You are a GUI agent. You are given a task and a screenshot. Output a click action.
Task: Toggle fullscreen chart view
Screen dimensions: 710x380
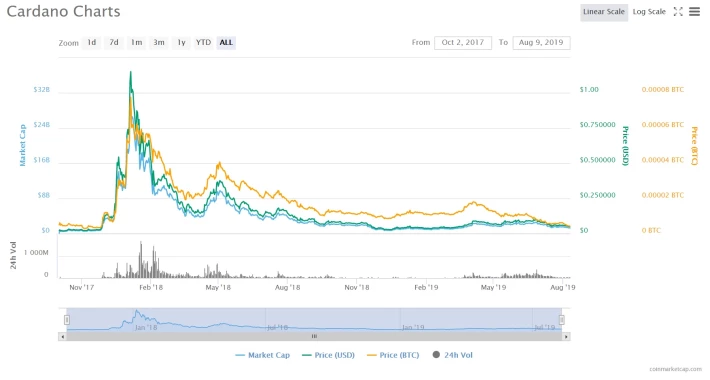click(x=678, y=12)
